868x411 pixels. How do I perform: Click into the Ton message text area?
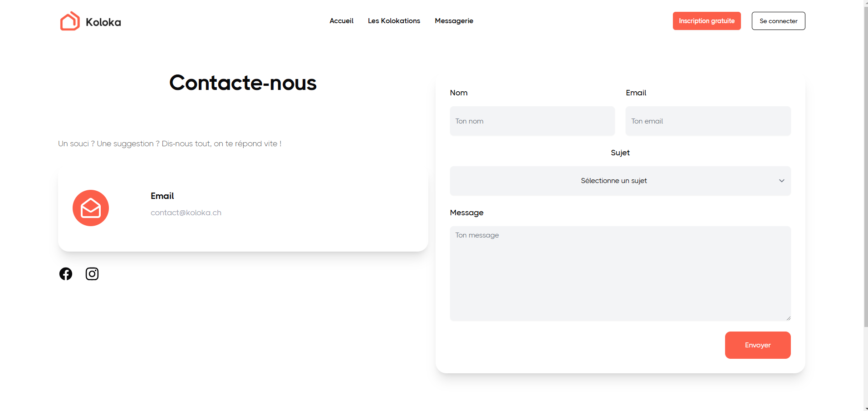(x=620, y=273)
